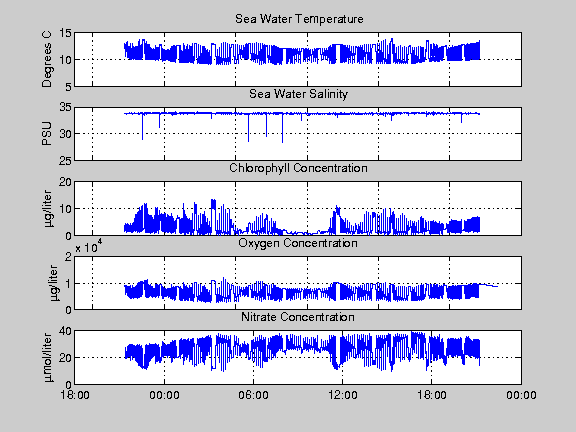The width and height of the screenshot is (576, 432).
Task: Click the chlorophyll plot's 20 y-tick label
Action: (x=65, y=182)
